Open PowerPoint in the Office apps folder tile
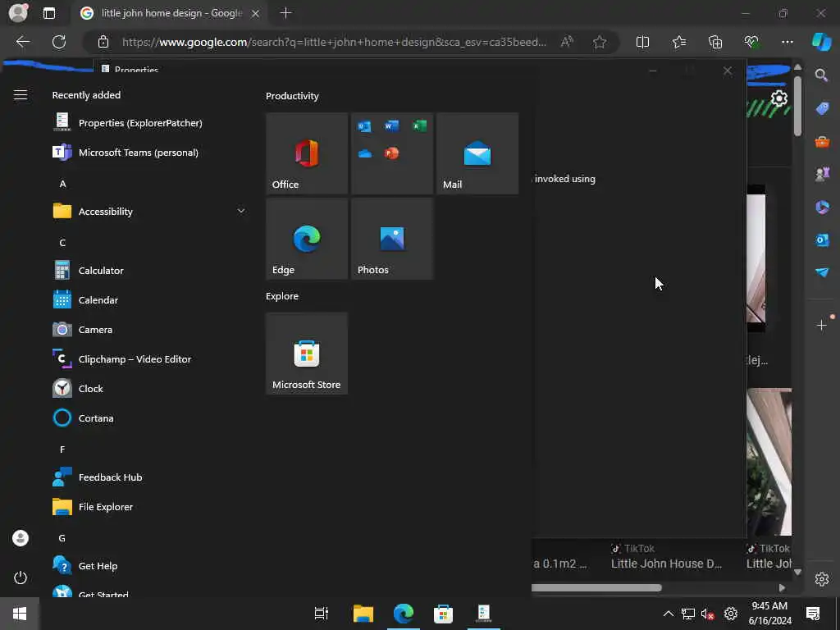The width and height of the screenshot is (840, 630). [x=391, y=153]
